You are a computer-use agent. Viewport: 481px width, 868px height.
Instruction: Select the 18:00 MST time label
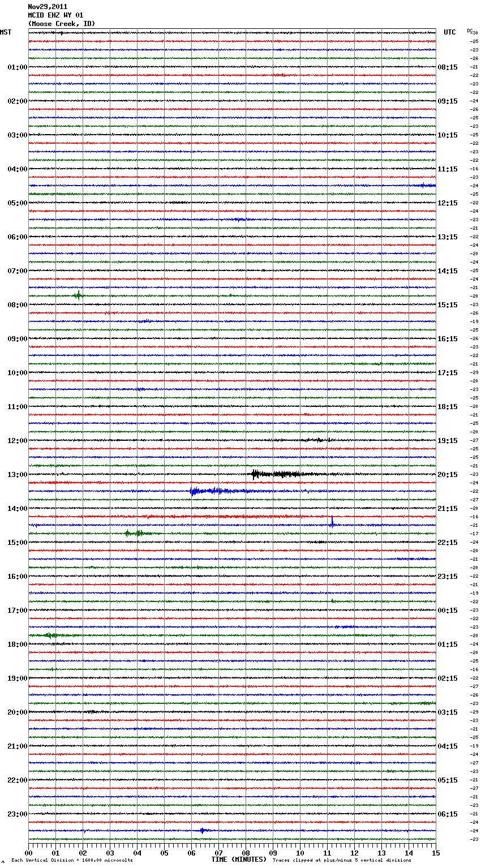coord(18,644)
